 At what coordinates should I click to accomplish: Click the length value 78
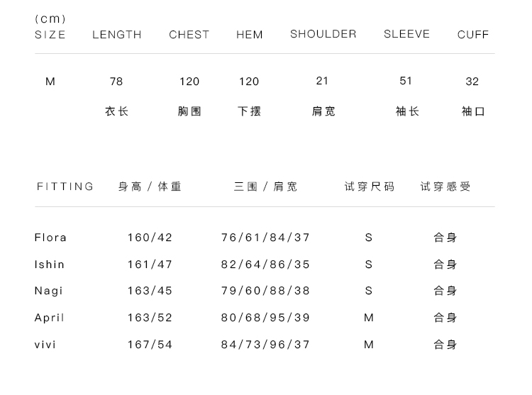coord(116,82)
